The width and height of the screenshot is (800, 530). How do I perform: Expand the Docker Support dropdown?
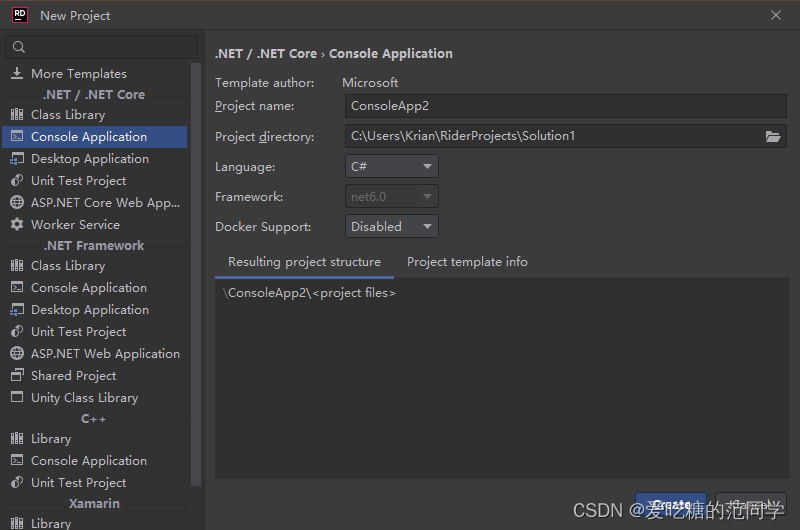pos(392,227)
